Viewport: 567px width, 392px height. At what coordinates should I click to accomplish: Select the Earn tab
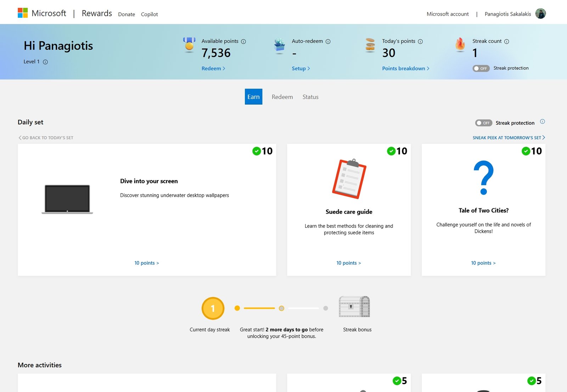253,97
